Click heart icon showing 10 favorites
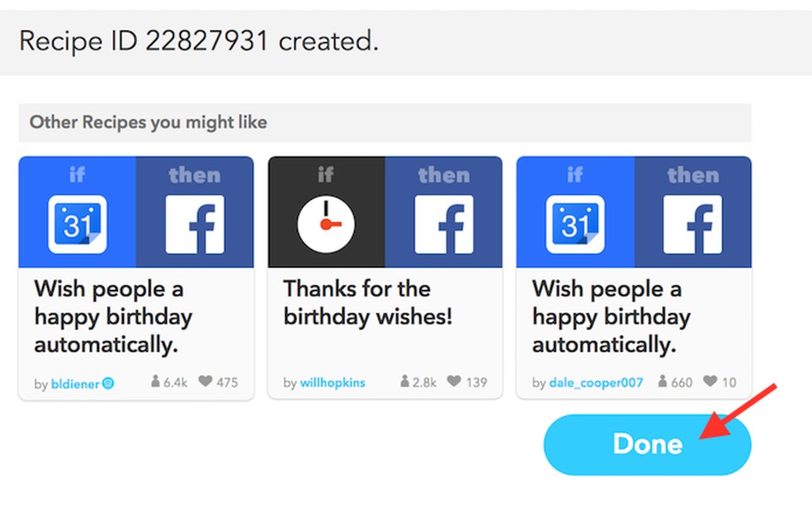Screen dimensions: 812x526 710,382
